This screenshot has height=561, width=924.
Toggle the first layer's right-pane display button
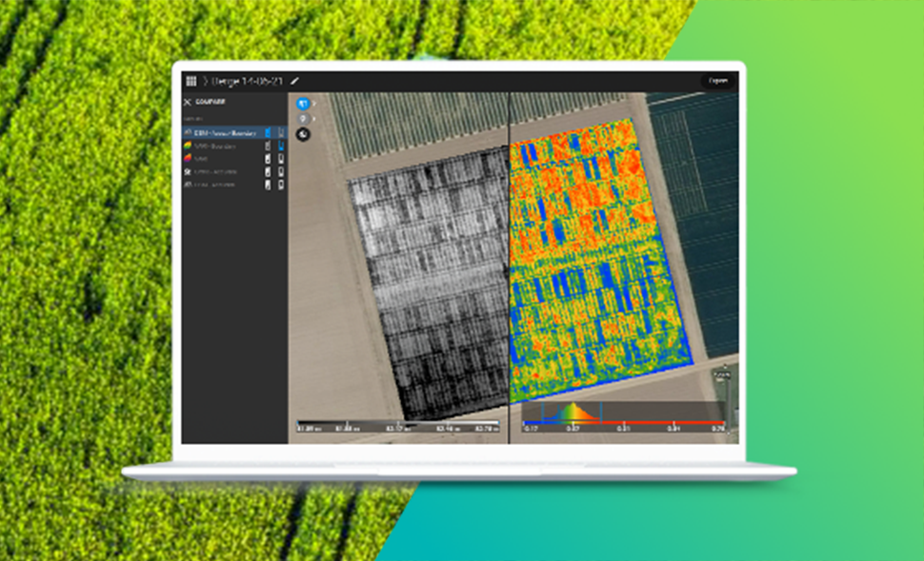click(x=281, y=132)
